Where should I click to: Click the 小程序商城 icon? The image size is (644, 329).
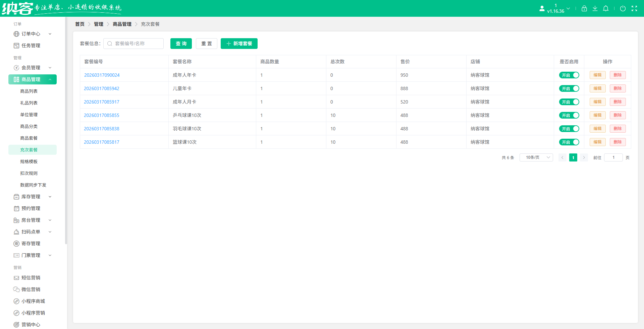click(x=16, y=301)
